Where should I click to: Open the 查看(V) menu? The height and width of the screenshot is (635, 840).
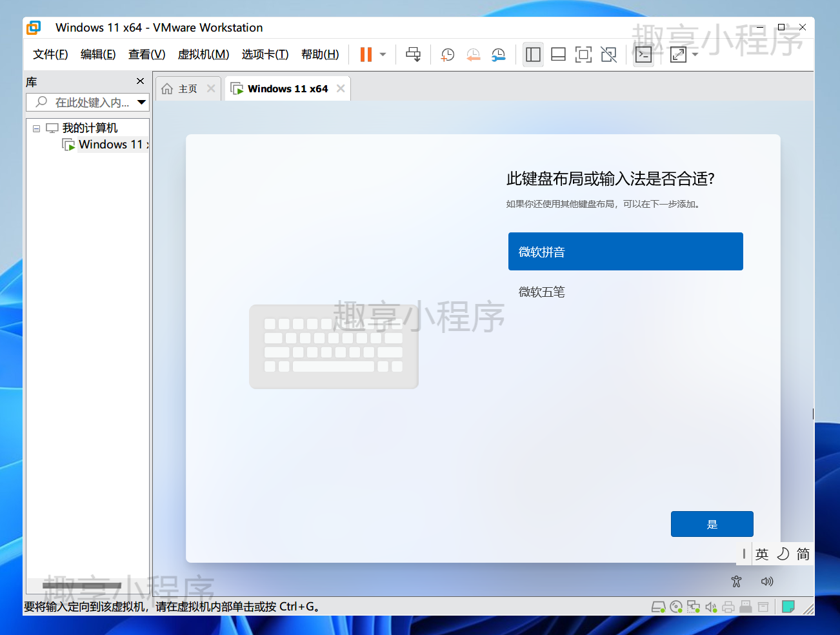(x=146, y=54)
